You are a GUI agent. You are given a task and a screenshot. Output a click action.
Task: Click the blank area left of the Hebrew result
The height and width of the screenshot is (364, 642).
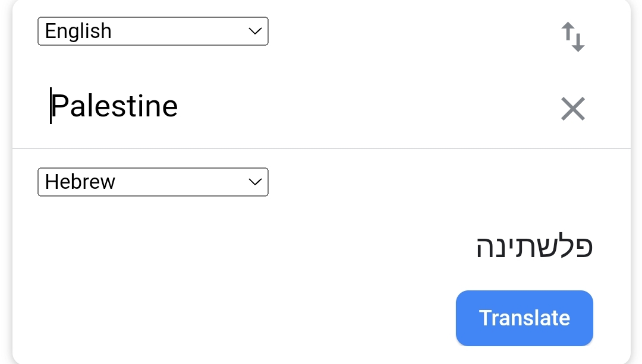pyautogui.click(x=238, y=246)
